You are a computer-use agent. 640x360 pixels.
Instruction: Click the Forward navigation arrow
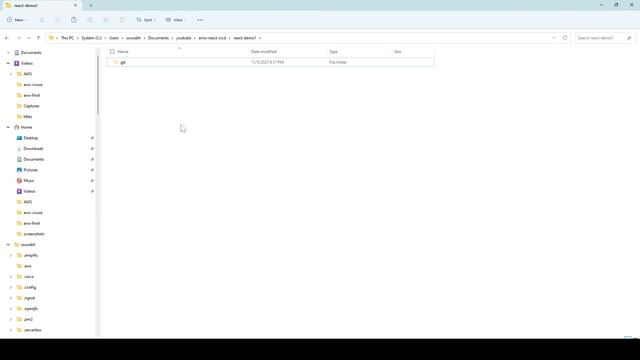[19, 38]
